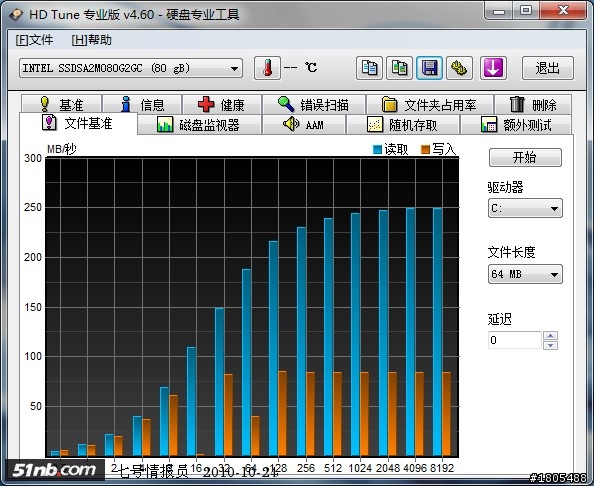Click the MB/秒 chart unit label
This screenshot has height=486, width=594.
[62, 149]
